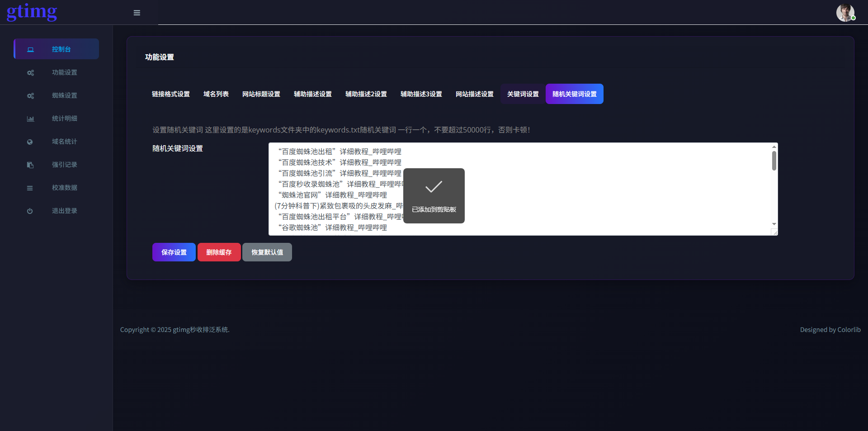
Task: Select the 辅助描述2设置 tab
Action: (x=366, y=94)
